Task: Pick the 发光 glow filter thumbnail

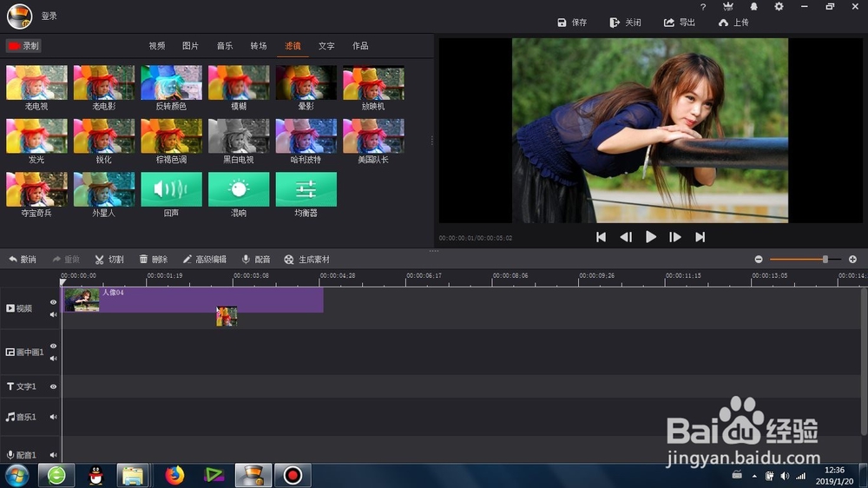Action: click(x=36, y=136)
